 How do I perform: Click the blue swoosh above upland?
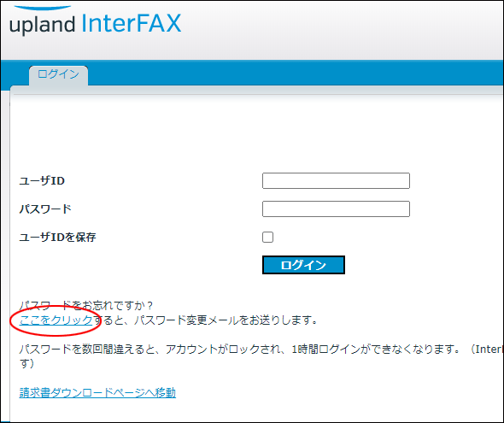point(43,8)
